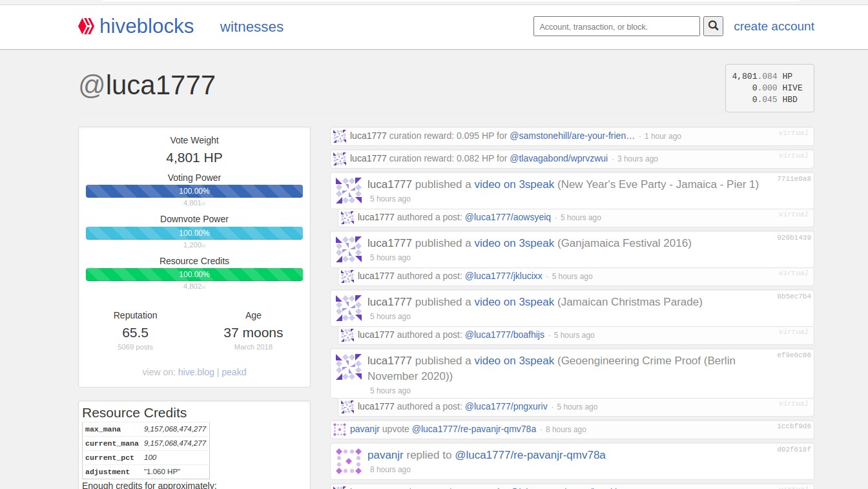868x489 pixels.
Task: Open re-pavanjr-qmv78a link in replied row
Action: (x=530, y=455)
